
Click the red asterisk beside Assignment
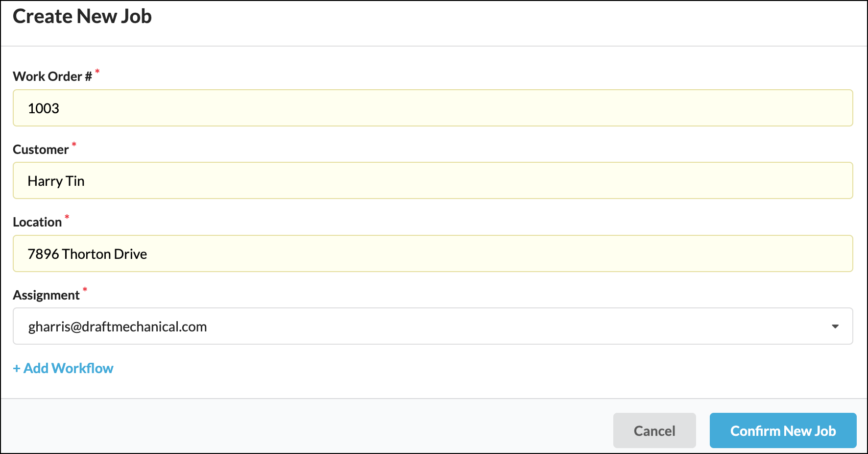85,290
